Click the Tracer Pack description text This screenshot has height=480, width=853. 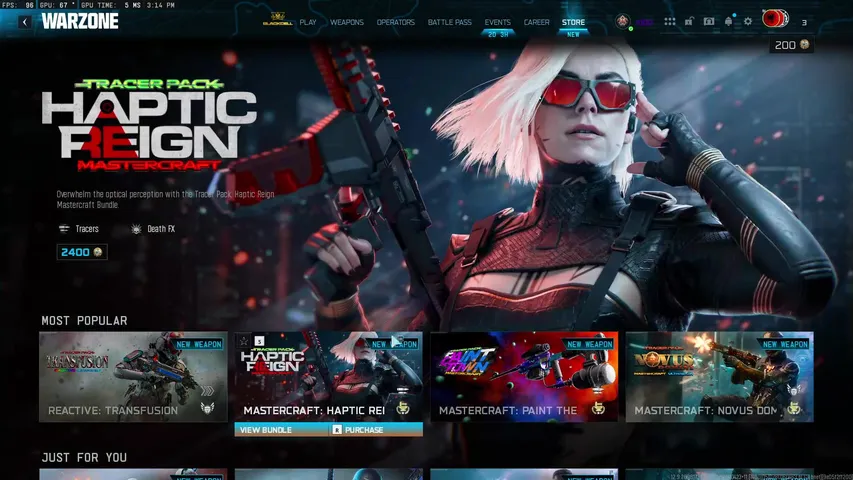pos(165,199)
